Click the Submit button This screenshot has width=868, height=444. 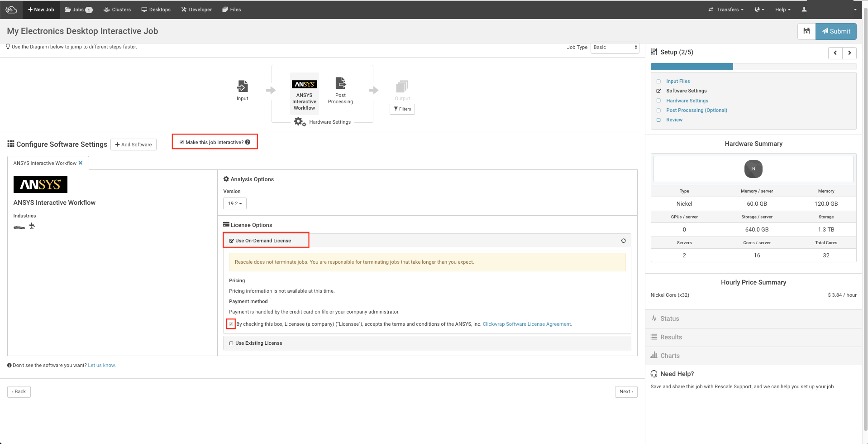click(x=835, y=31)
